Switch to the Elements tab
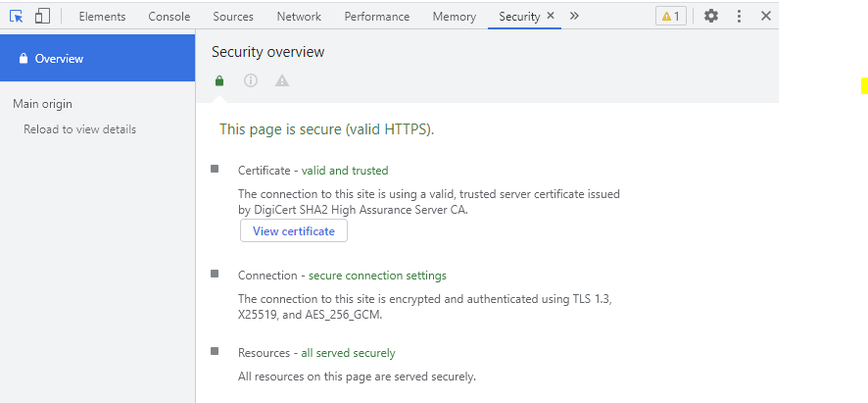 click(x=103, y=17)
